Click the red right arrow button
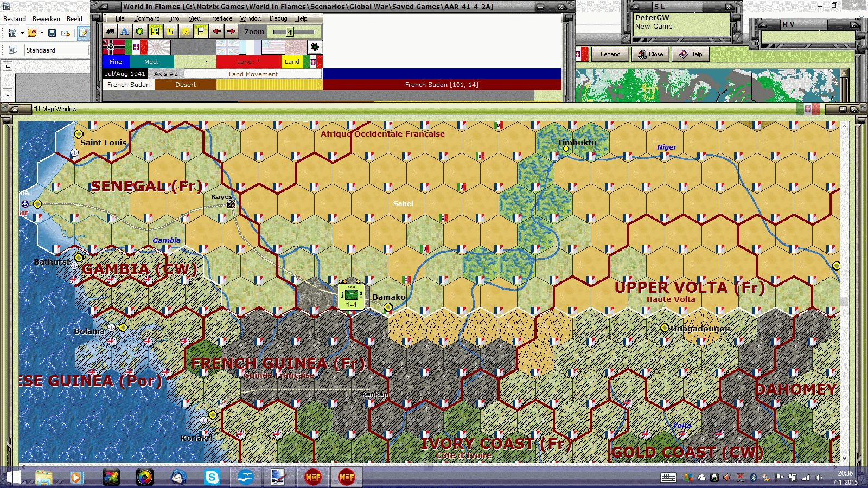This screenshot has width=868, height=488. (x=231, y=31)
